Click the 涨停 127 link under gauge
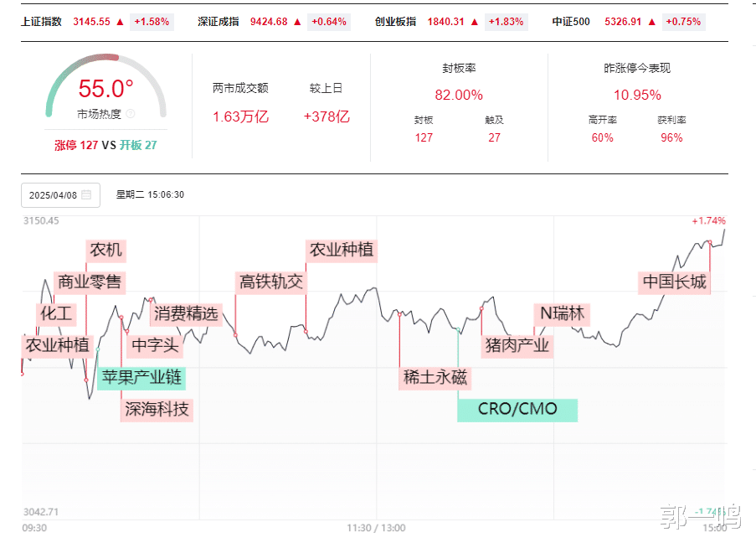 (76, 145)
